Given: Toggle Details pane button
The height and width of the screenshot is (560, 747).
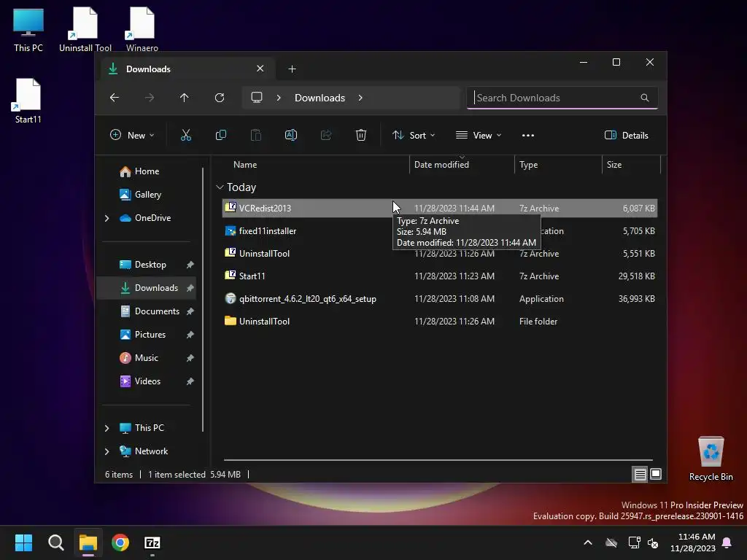Looking at the screenshot, I should [x=626, y=135].
